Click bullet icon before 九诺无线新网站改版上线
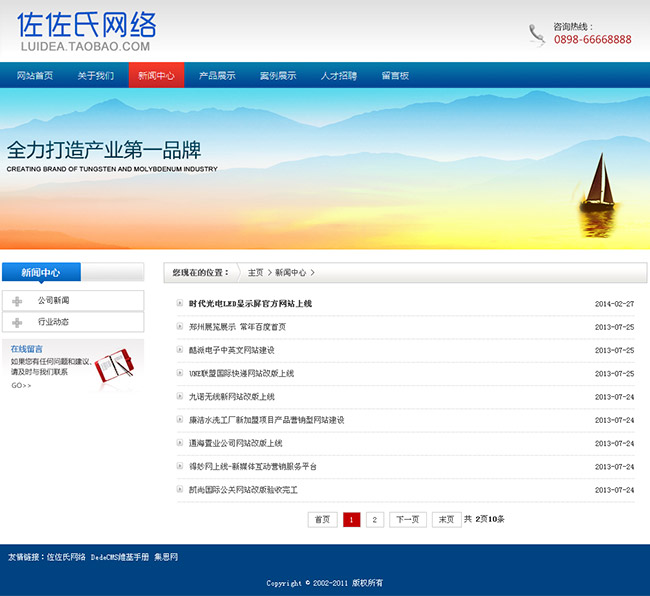Image resolution: width=650 pixels, height=596 pixels. 179,396
